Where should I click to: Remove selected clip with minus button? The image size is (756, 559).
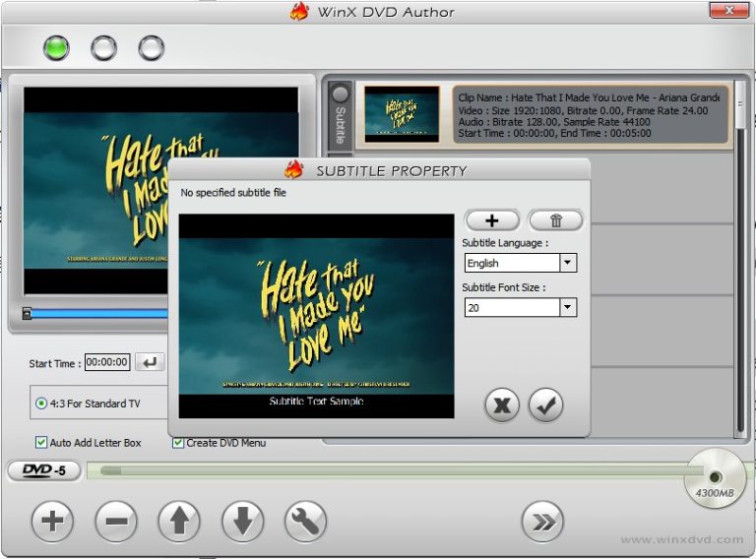tap(116, 521)
